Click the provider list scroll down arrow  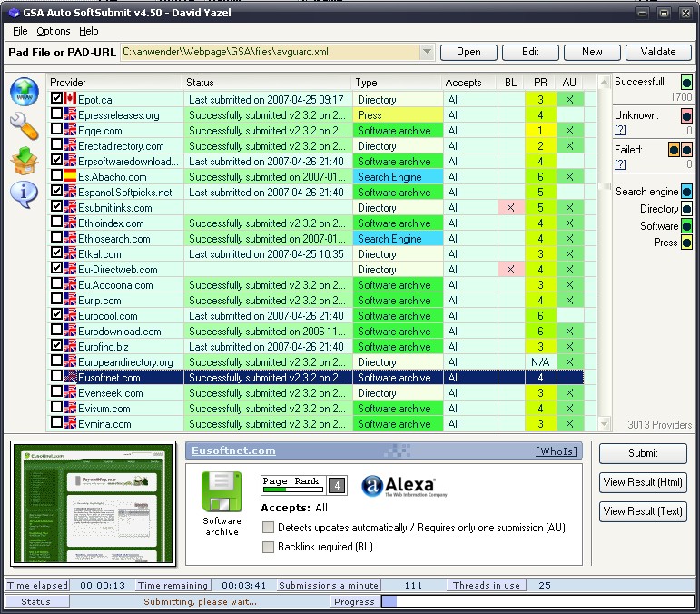[x=605, y=423]
